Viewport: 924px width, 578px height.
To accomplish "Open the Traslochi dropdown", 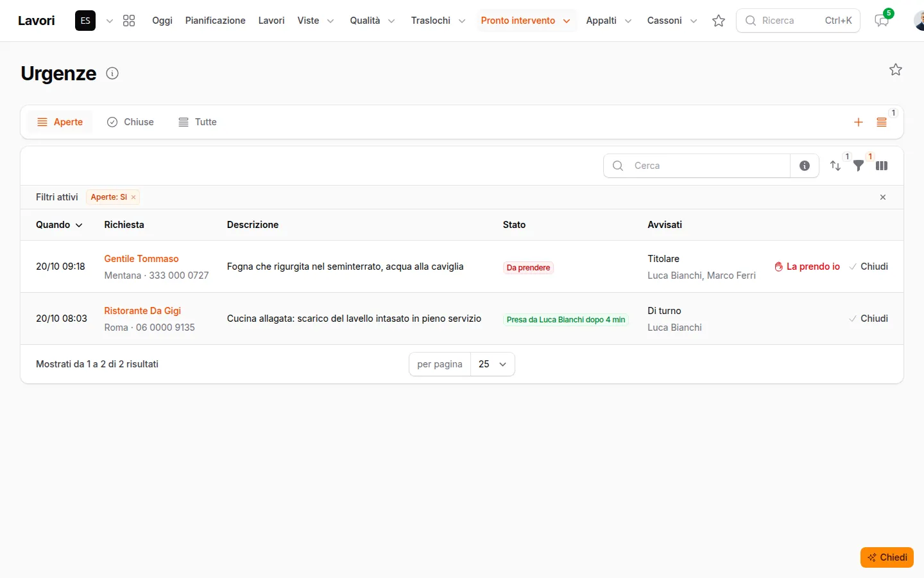I will pos(438,21).
